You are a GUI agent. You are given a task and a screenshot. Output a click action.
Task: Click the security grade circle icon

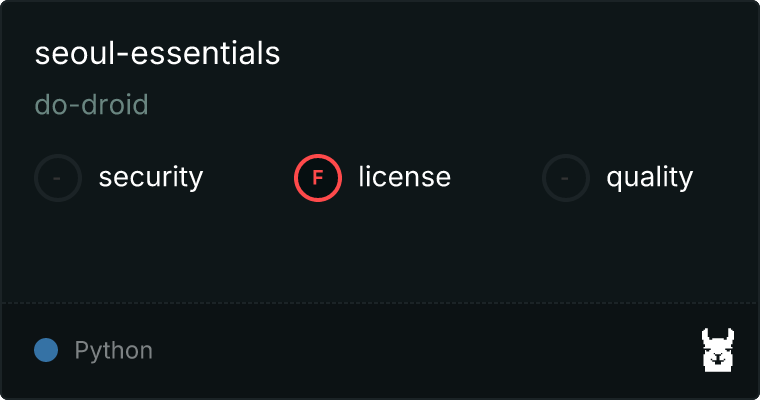tap(58, 178)
